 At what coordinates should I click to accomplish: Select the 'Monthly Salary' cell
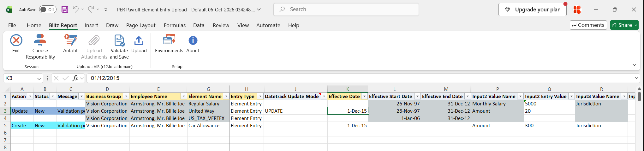(498, 104)
